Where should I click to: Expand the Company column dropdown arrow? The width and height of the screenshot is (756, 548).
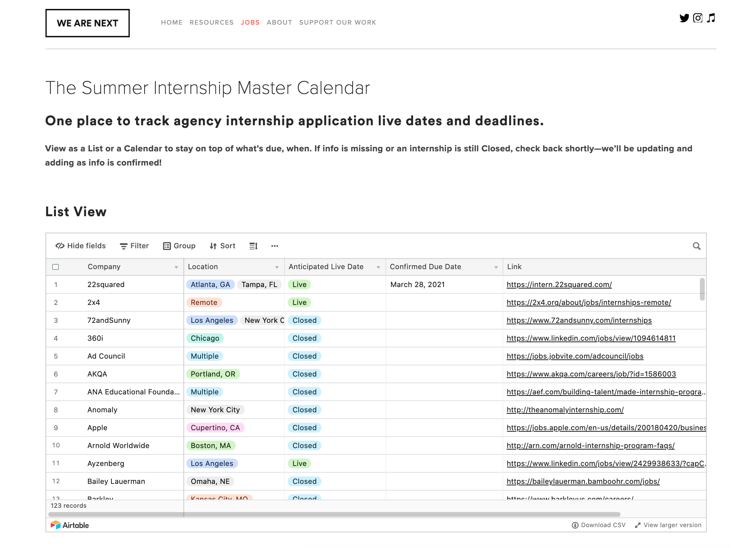[176, 267]
